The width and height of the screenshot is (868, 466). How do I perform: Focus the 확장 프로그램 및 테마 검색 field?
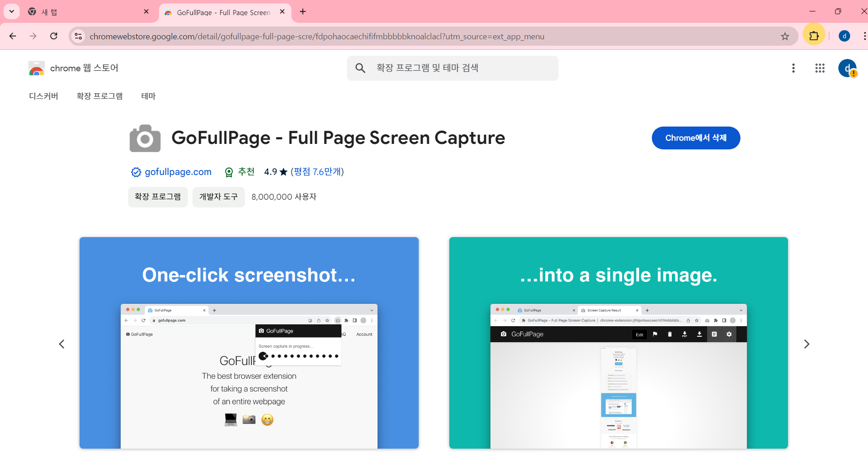point(453,68)
